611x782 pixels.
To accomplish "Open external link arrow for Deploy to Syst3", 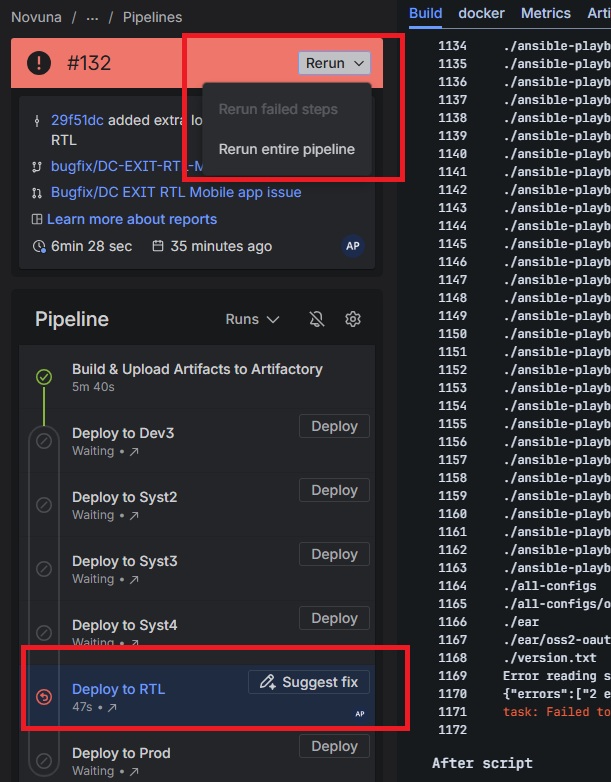I will (x=134, y=580).
